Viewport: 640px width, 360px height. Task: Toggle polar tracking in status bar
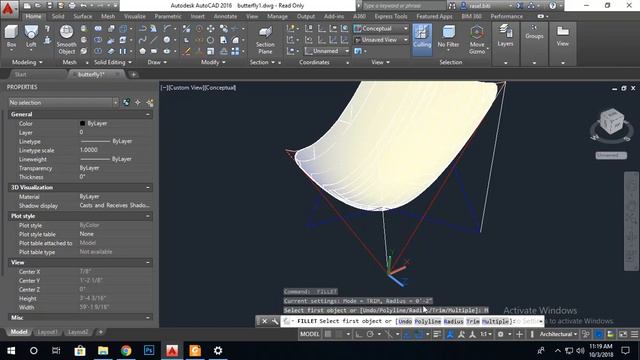click(370, 334)
